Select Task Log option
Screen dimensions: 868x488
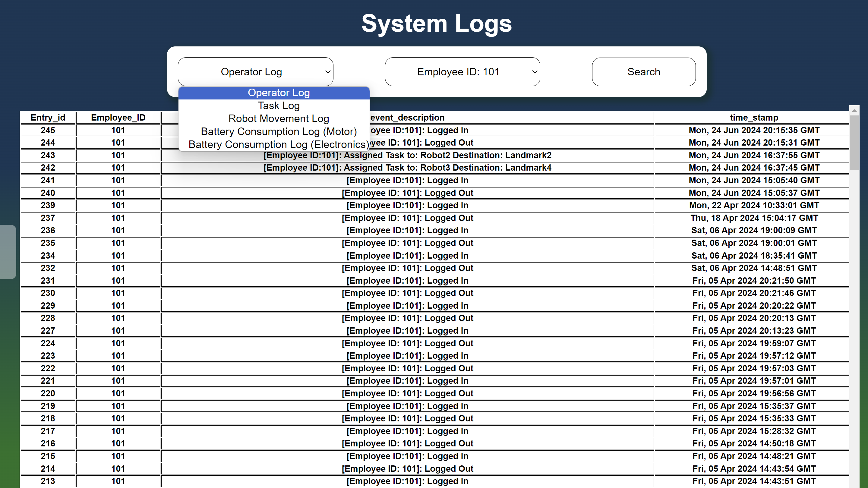point(274,106)
